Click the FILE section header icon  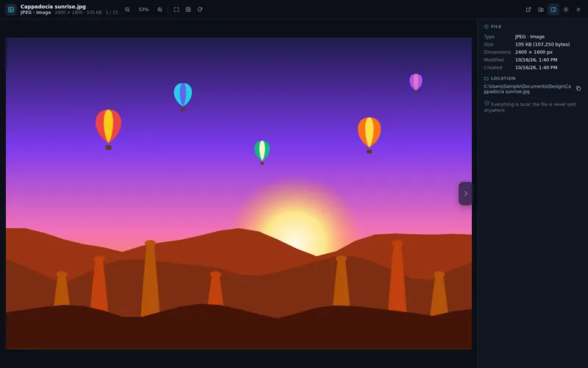tap(487, 26)
